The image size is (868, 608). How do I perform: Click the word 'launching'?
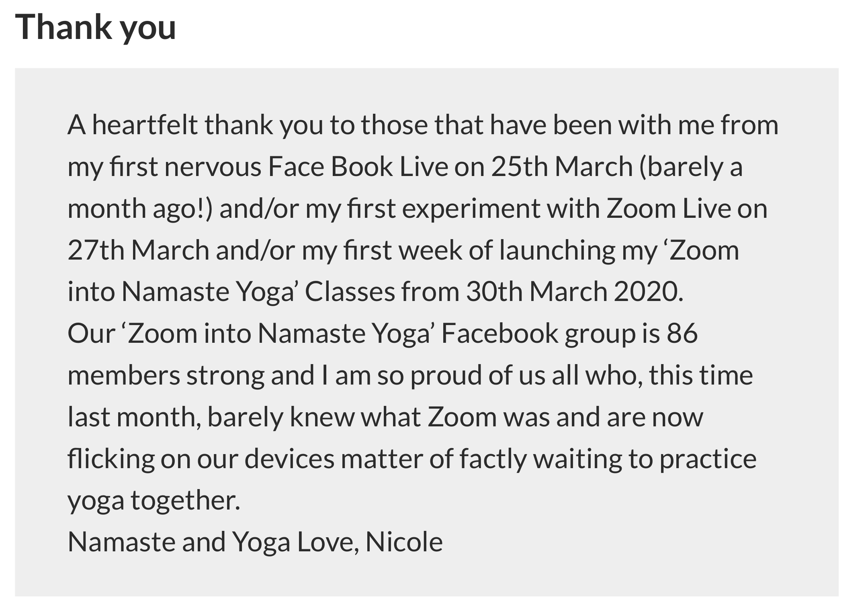[x=557, y=251]
